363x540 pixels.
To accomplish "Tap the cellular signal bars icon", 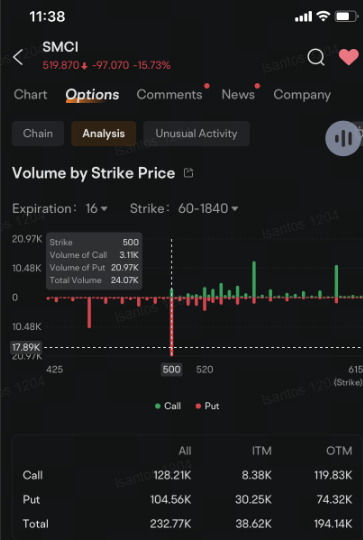I will (303, 17).
